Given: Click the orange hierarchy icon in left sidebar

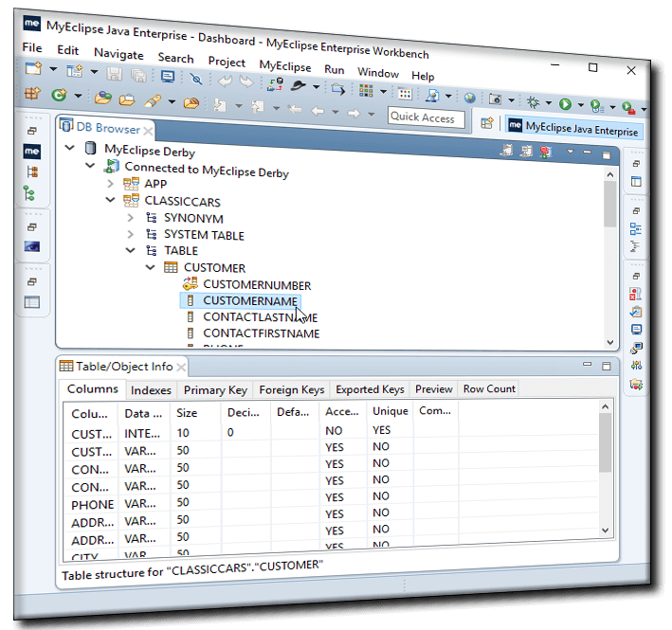Looking at the screenshot, I should [31, 171].
